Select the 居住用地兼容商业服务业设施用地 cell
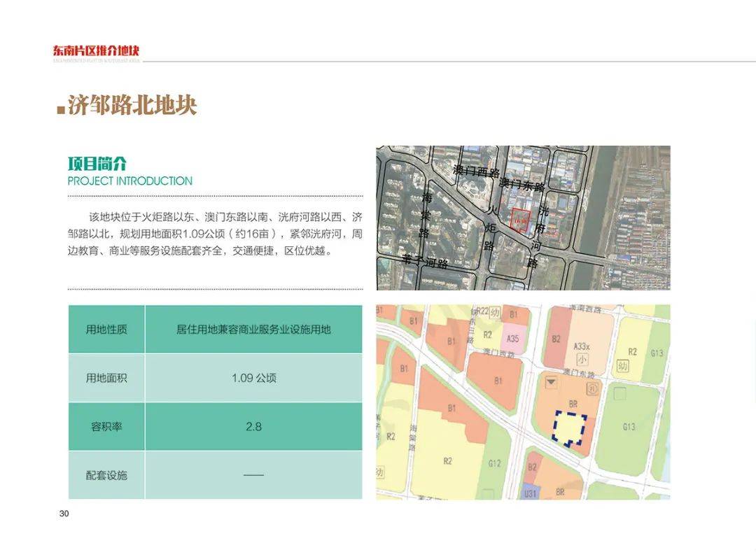The width and height of the screenshot is (756, 557). (x=253, y=329)
